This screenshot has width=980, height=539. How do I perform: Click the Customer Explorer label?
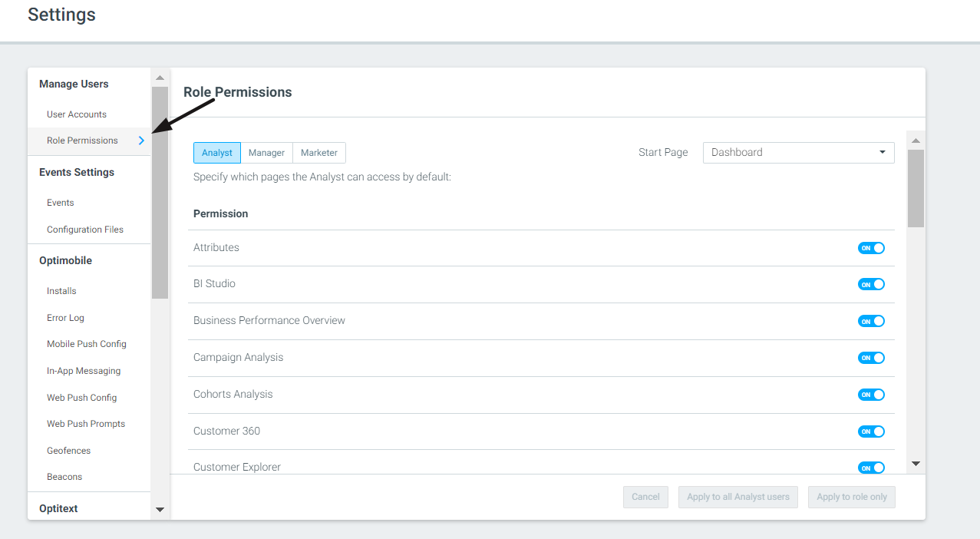(237, 467)
